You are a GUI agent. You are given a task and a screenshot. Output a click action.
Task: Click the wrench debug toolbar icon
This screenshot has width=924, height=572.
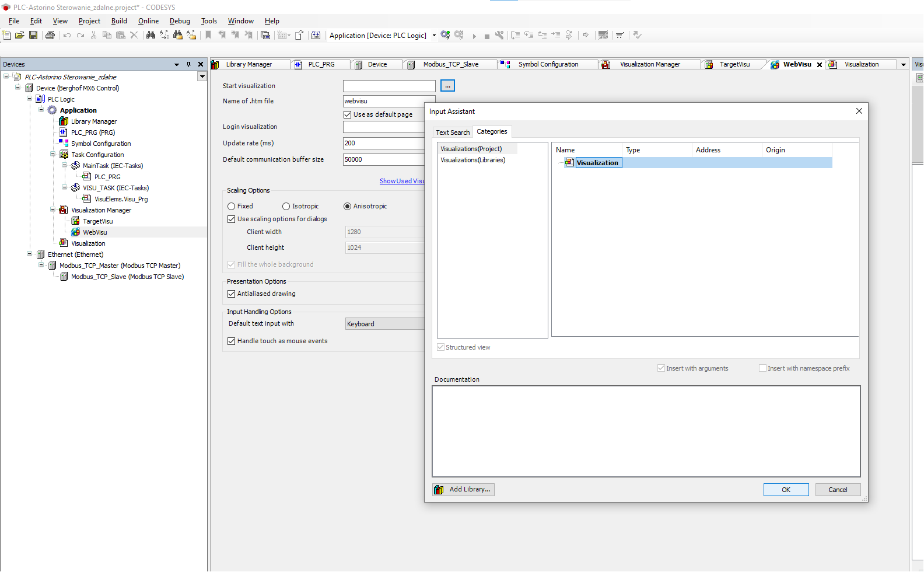499,35
